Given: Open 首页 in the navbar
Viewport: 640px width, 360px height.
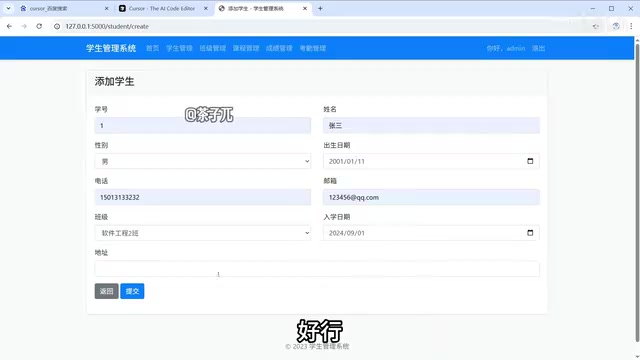Looking at the screenshot, I should [x=152, y=48].
